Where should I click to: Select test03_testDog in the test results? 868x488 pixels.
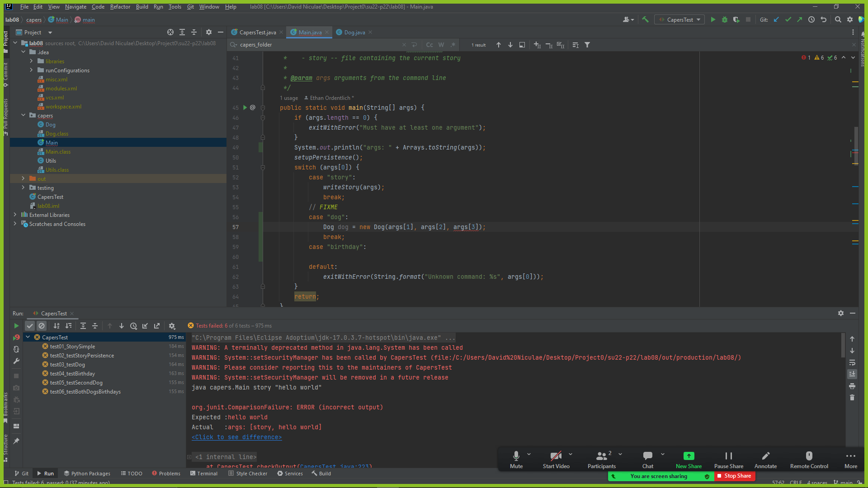(x=67, y=365)
